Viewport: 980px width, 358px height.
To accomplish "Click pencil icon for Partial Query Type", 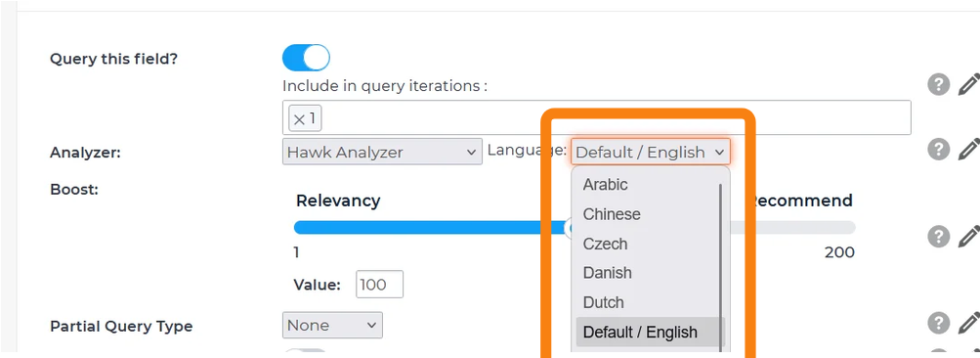I will [x=968, y=323].
